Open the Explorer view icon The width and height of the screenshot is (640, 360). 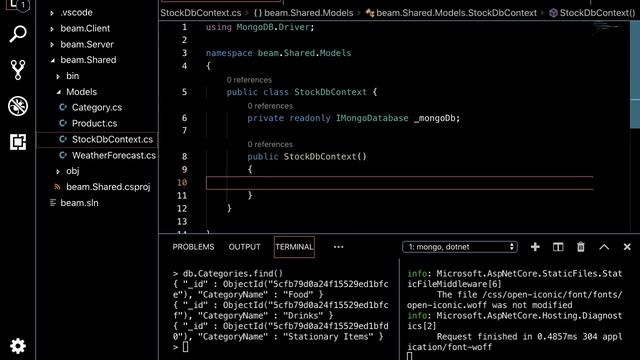click(x=18, y=5)
